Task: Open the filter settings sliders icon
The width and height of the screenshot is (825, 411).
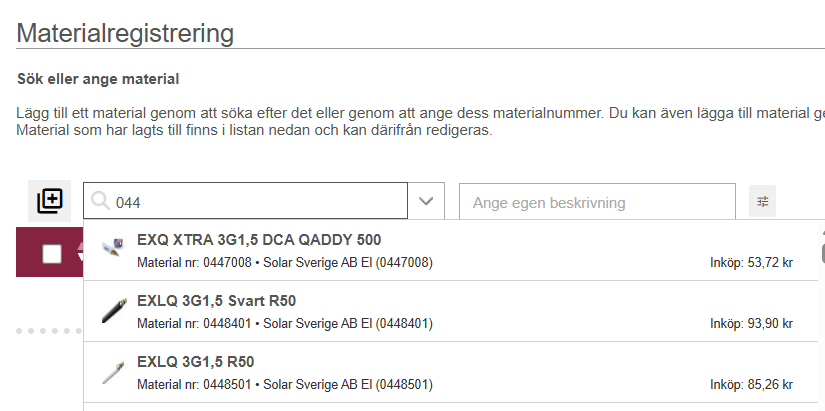Action: pyautogui.click(x=763, y=202)
